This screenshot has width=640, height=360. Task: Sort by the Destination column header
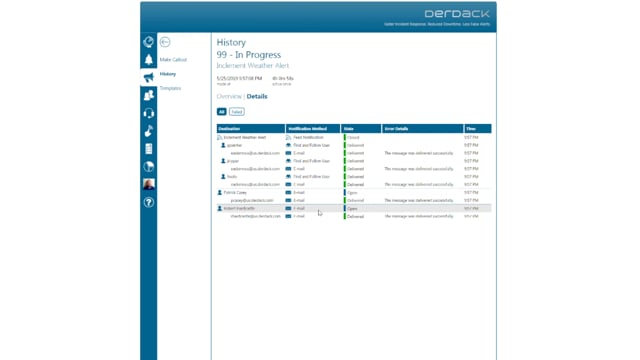pyautogui.click(x=251, y=129)
